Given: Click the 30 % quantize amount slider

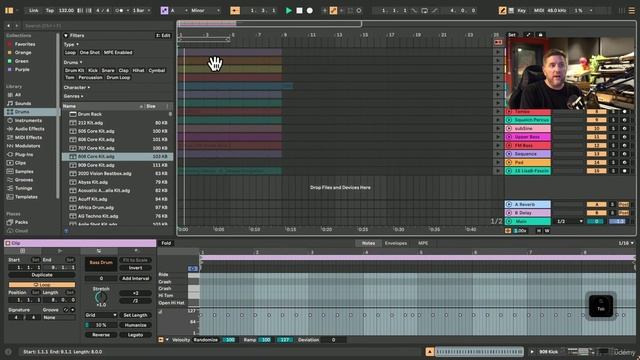Looking at the screenshot, I should pyautogui.click(x=101, y=325).
